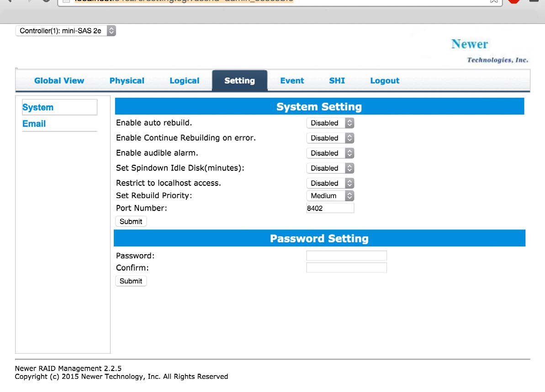Submit the new password
The image size is (545, 392).
tap(131, 281)
